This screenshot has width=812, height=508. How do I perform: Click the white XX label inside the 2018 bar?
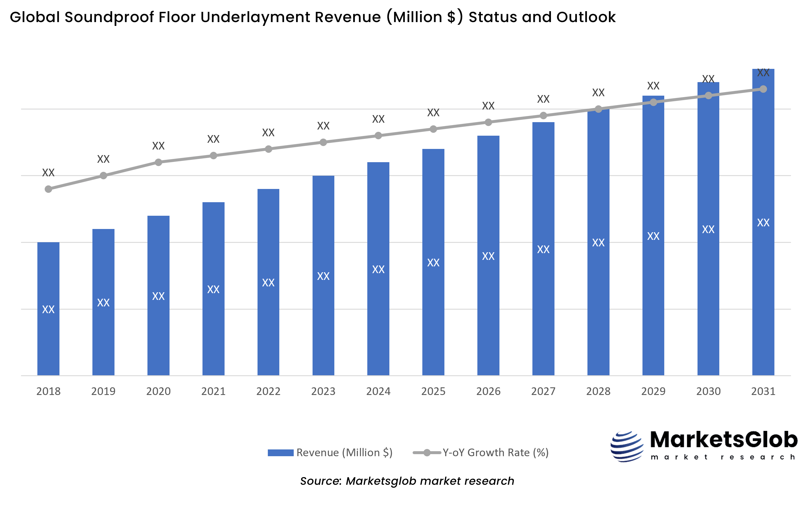[x=48, y=309]
